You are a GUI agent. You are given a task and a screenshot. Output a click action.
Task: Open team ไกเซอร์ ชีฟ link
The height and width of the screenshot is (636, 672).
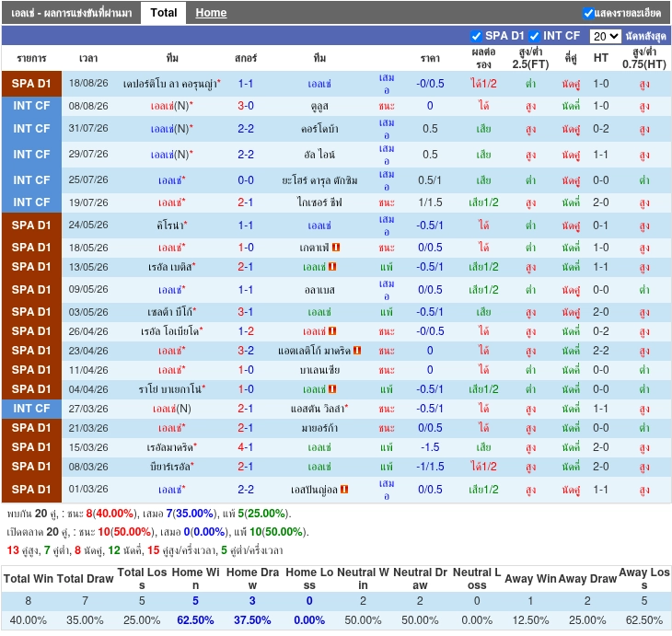point(319,202)
